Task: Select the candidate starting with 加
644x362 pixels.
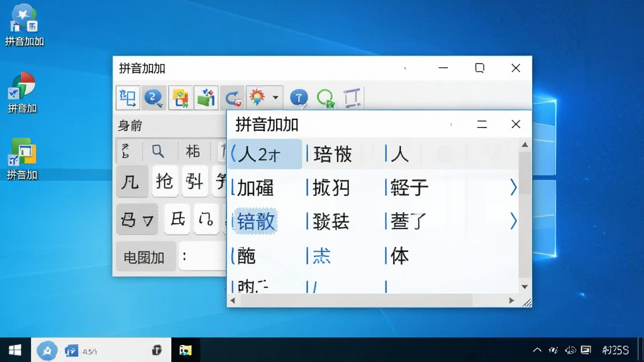Action: 255,188
